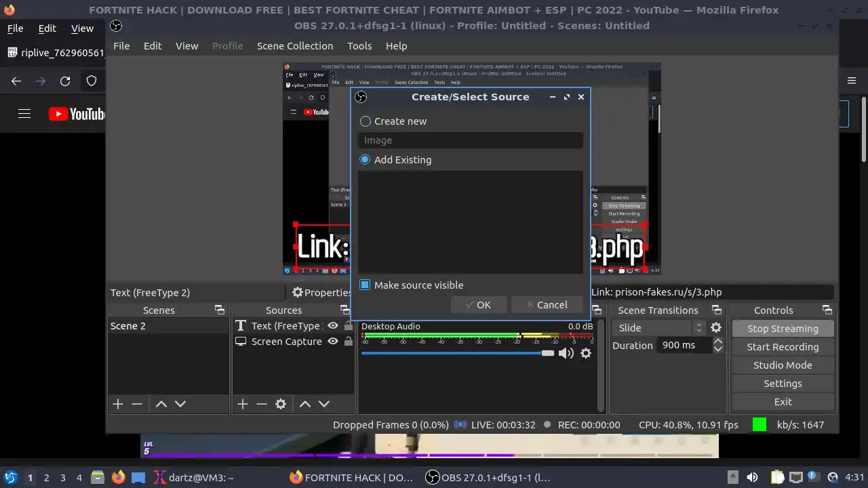Viewport: 868px width, 488px height.
Task: Click Cancel in Create/Select Source dialog
Action: click(547, 305)
